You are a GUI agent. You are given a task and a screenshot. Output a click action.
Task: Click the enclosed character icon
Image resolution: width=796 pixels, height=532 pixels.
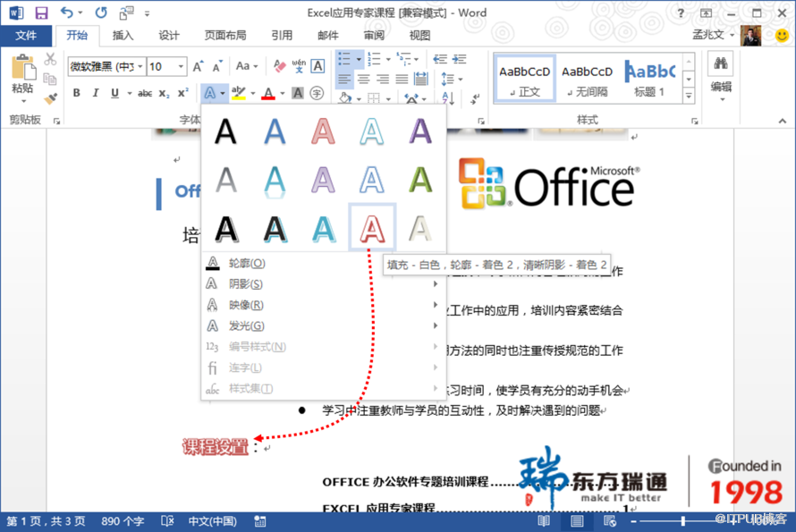[x=317, y=93]
